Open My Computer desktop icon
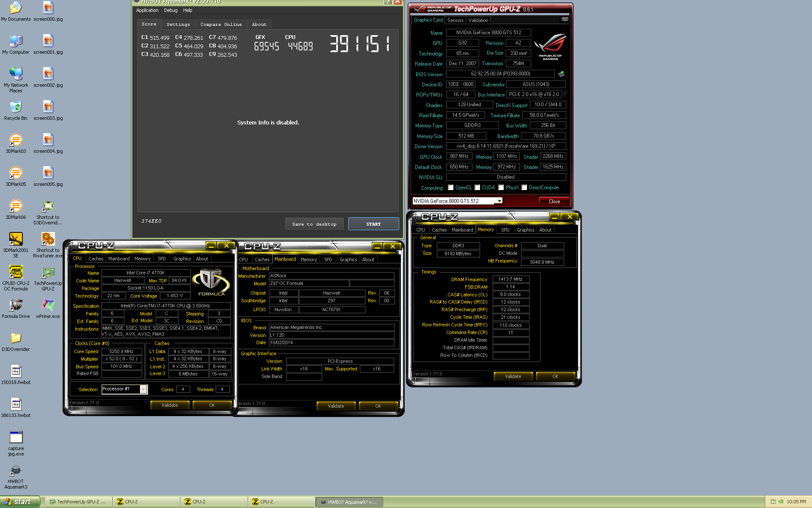 click(x=16, y=44)
